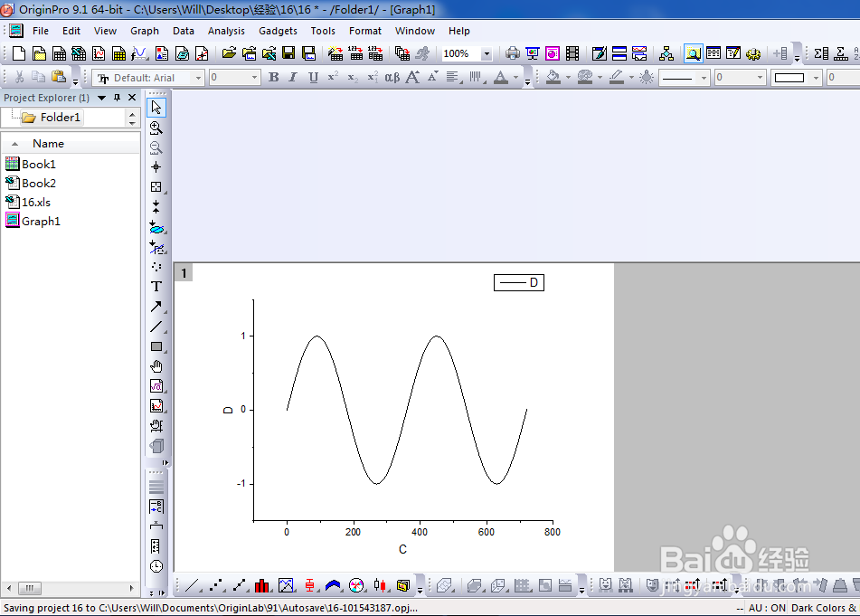
Task: Toggle Superscript formatting
Action: click(333, 78)
